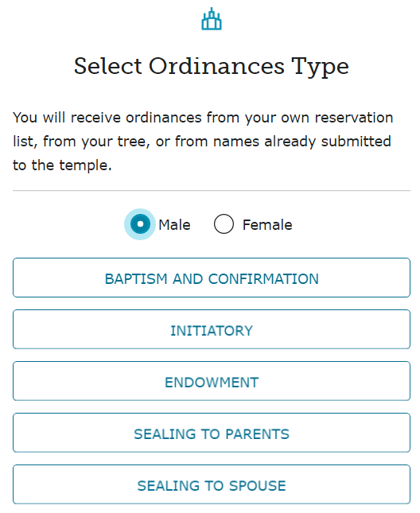Click the Female label text
Image resolution: width=420 pixels, height=513 pixels.
pos(267,225)
